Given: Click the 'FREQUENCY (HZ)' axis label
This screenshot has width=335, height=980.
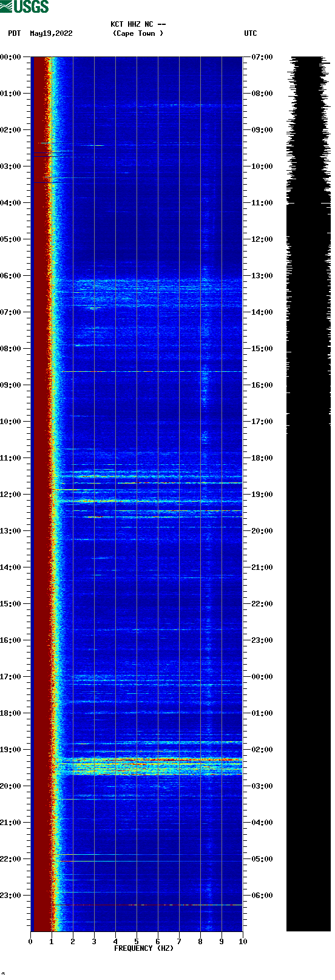Looking at the screenshot, I should pyautogui.click(x=144, y=948).
